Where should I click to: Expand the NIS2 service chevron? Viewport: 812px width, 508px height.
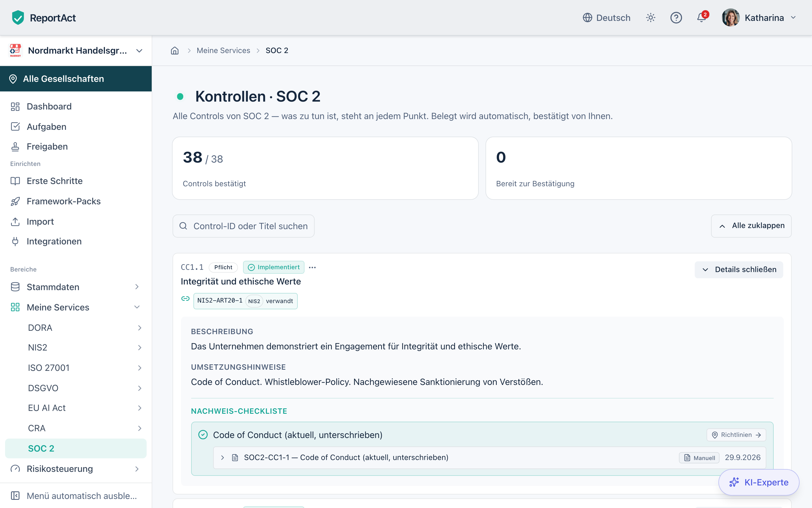(x=140, y=347)
